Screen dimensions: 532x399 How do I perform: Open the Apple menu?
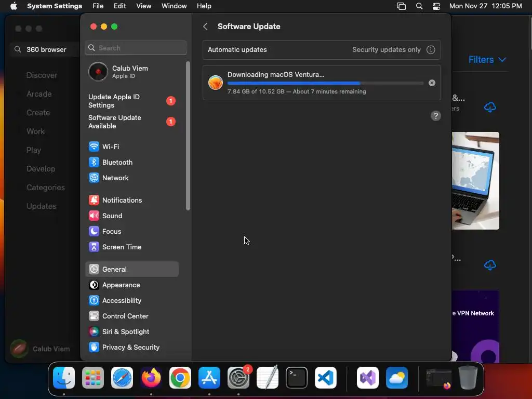(14, 6)
